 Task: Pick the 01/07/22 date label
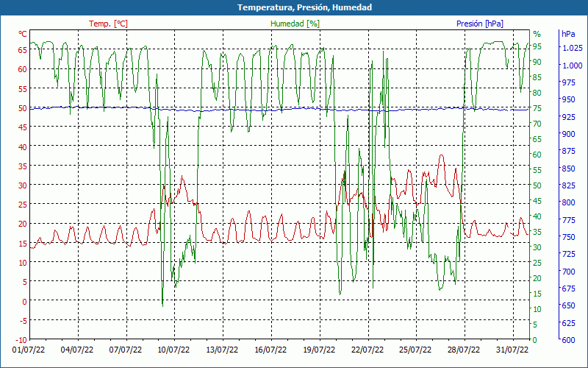click(x=29, y=350)
